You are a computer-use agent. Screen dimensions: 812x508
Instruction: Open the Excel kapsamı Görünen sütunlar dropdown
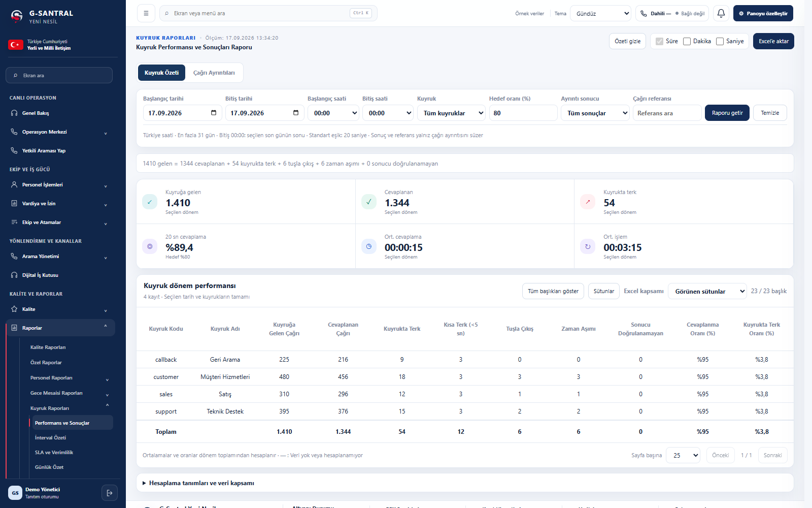pos(707,291)
